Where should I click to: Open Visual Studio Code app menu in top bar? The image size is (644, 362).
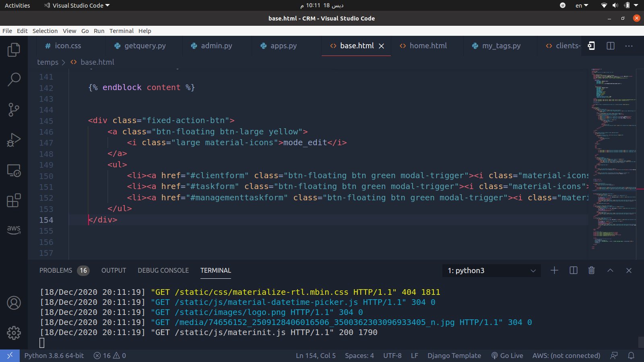(77, 6)
